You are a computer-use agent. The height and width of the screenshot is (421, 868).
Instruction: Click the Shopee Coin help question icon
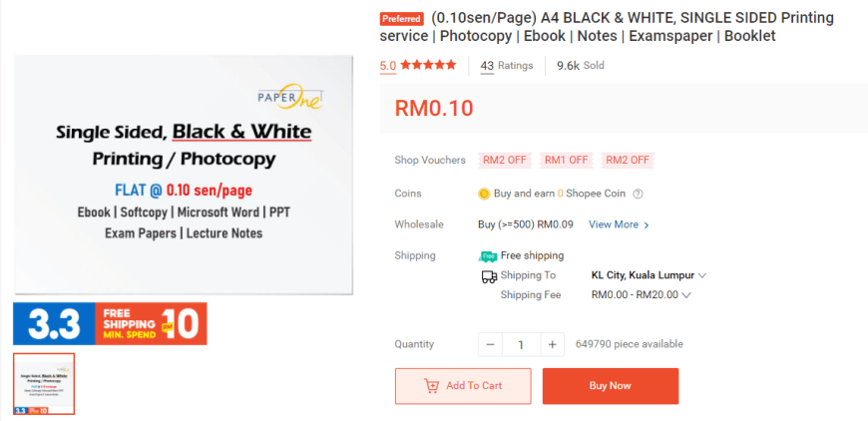638,194
